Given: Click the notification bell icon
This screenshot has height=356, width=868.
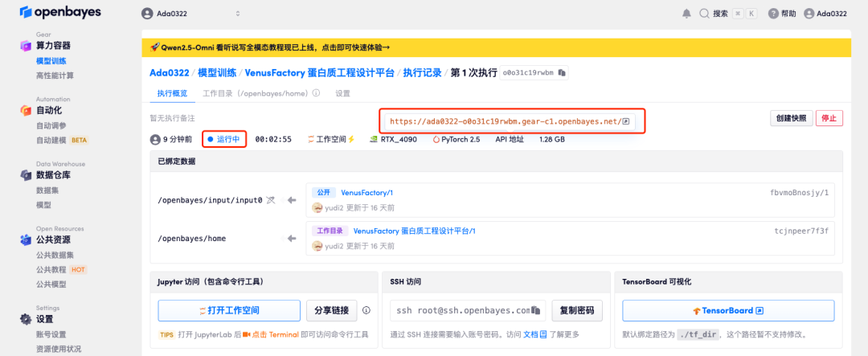Looking at the screenshot, I should pos(686,14).
